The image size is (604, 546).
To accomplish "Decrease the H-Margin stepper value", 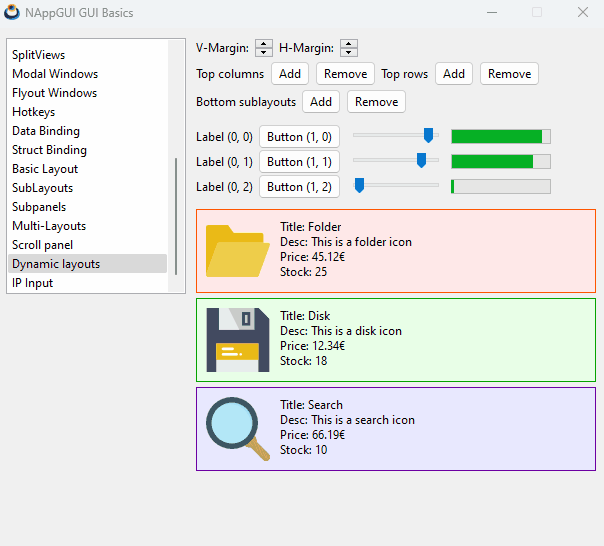I will [x=349, y=52].
